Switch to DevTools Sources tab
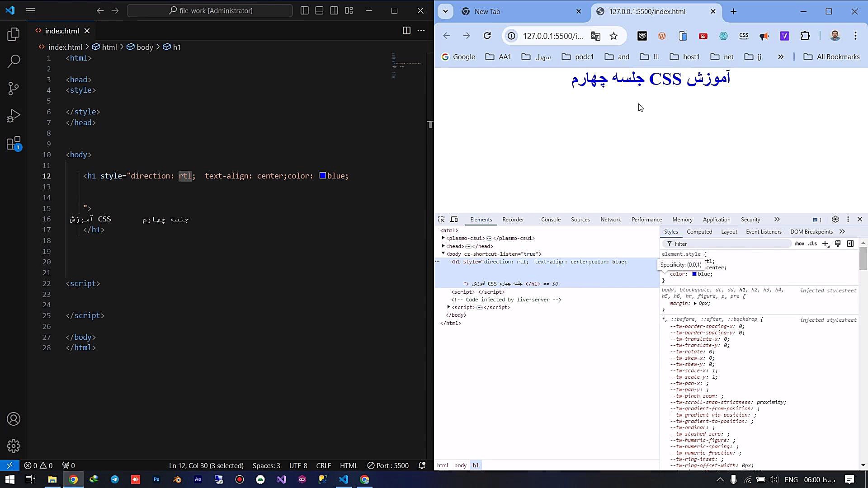868x488 pixels. coord(580,220)
